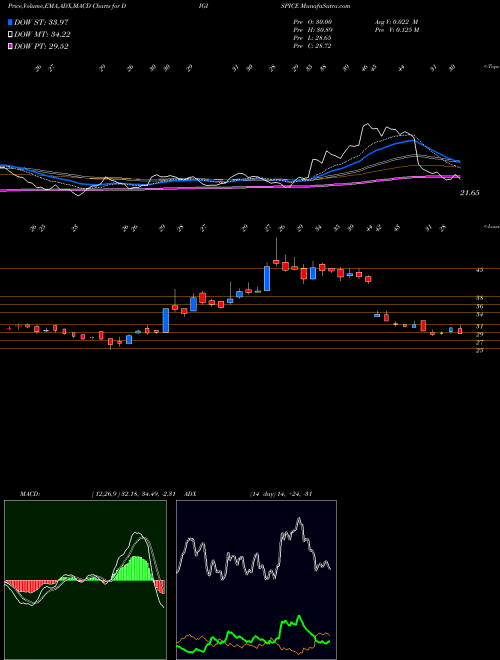
Task: Click the MACD (12,26,9) parameter values
Action: tap(136, 494)
